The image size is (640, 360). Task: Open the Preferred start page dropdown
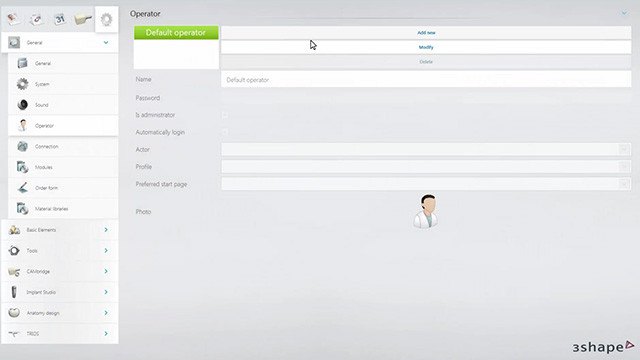426,184
